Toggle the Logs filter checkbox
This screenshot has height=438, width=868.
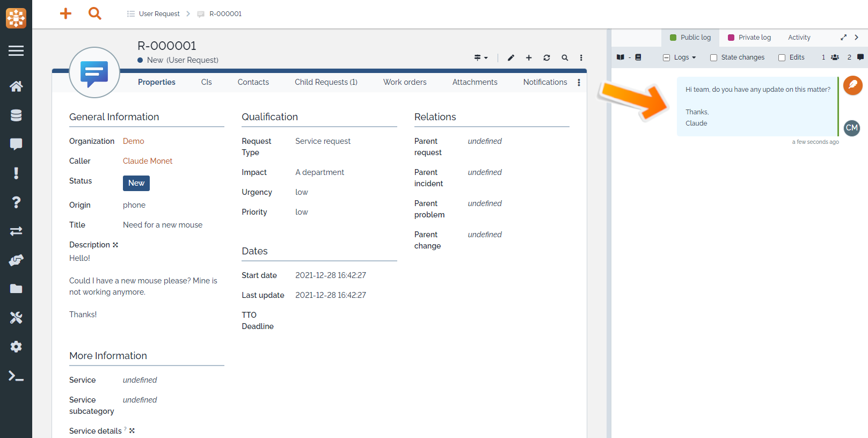coord(666,58)
